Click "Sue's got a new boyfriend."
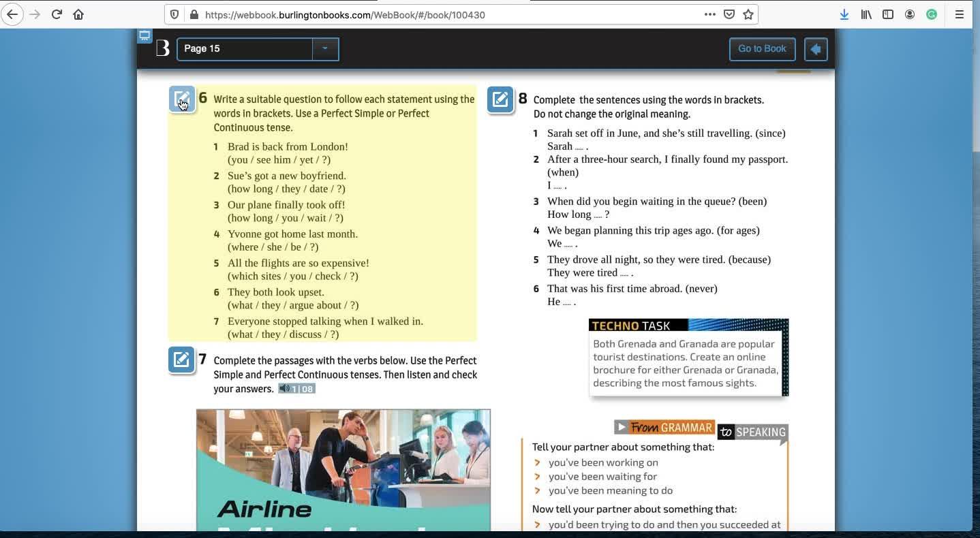Screen dimensions: 980x538 (x=287, y=176)
